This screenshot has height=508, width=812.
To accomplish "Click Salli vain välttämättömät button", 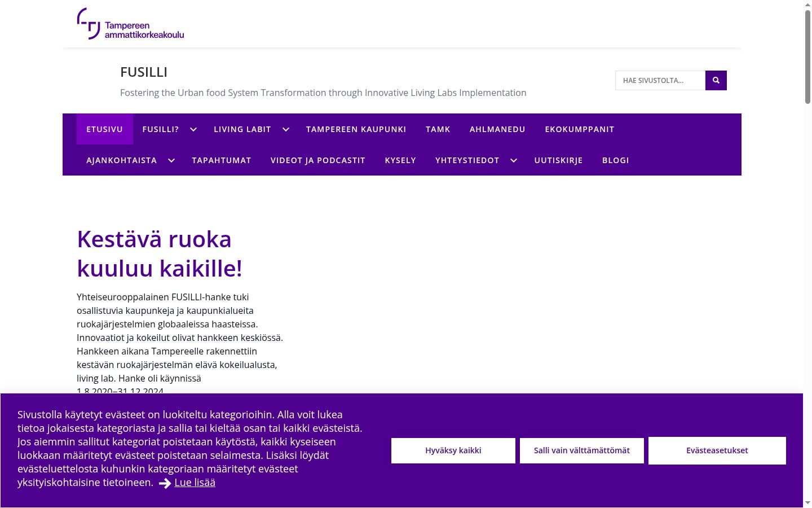I will pos(582,450).
